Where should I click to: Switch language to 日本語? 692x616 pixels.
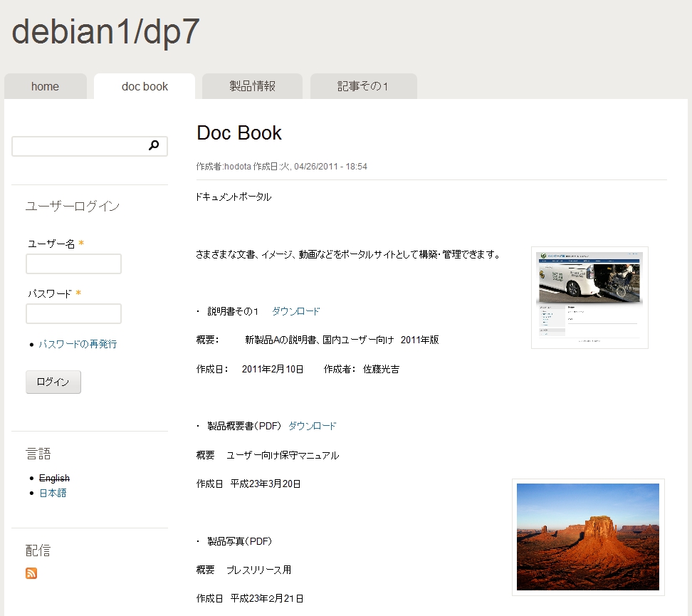[x=53, y=493]
